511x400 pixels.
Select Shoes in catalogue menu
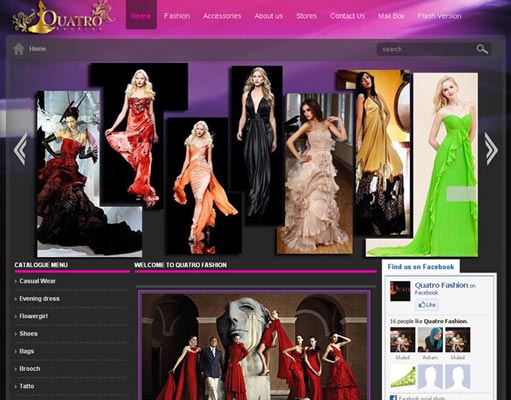pos(28,334)
